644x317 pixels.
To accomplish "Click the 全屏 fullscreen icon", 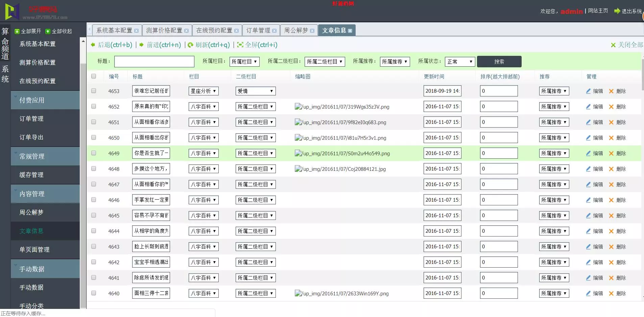I will point(240,45).
